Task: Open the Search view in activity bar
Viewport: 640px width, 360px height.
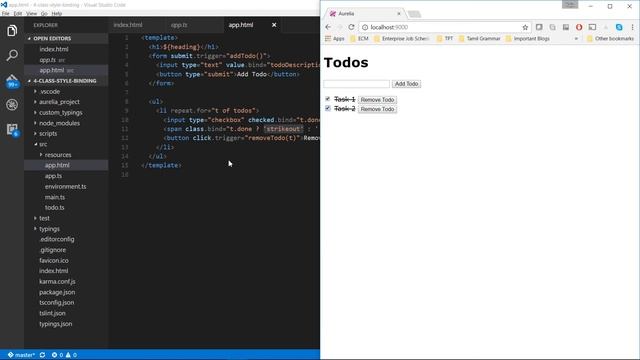Action: coord(12,55)
